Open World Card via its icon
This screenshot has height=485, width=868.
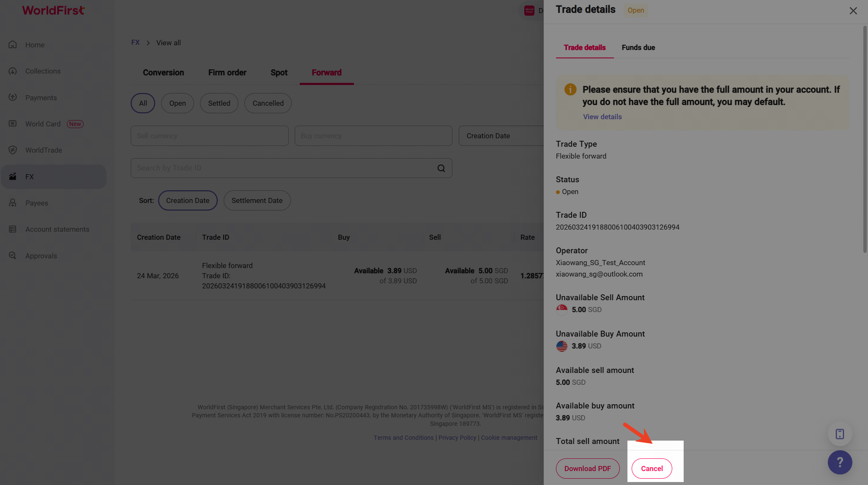click(x=13, y=123)
